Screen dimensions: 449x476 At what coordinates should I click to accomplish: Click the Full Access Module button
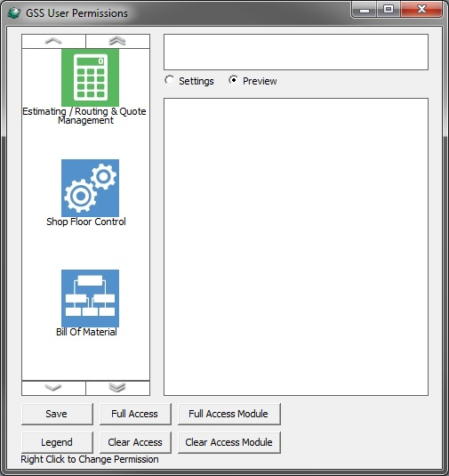(x=229, y=414)
